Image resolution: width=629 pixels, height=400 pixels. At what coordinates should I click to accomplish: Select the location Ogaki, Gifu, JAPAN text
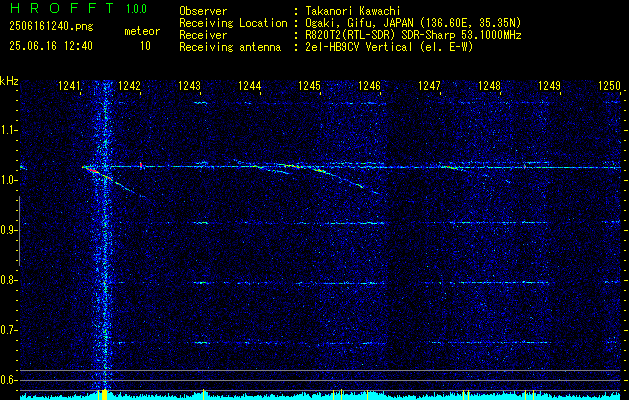point(413,23)
